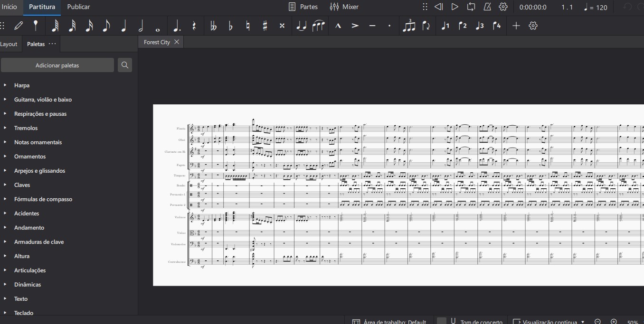Switch to the Layout panel tab
644x324 pixels.
9,44
